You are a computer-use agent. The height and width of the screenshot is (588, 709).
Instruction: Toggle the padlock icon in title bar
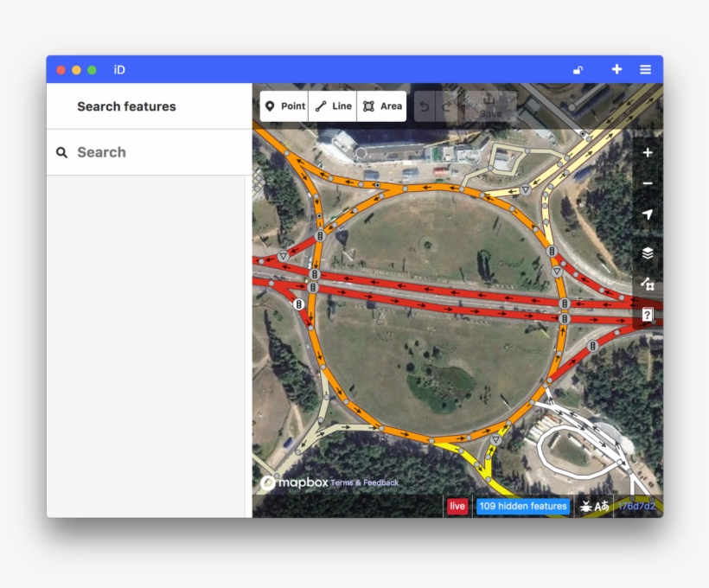coord(578,70)
